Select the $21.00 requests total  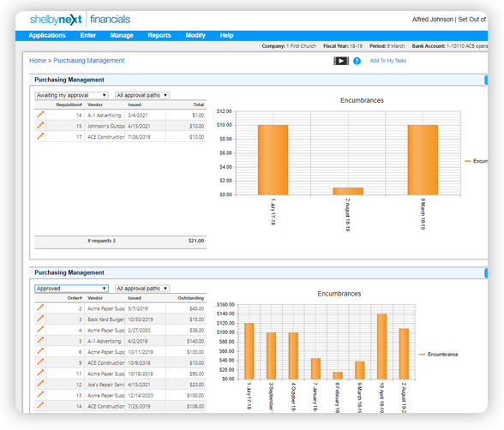196,241
